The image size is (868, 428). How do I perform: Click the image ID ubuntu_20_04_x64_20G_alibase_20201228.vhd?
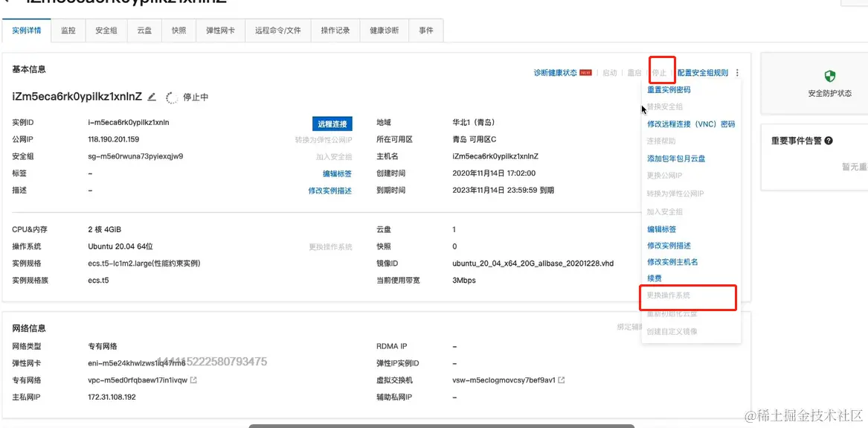(x=533, y=263)
